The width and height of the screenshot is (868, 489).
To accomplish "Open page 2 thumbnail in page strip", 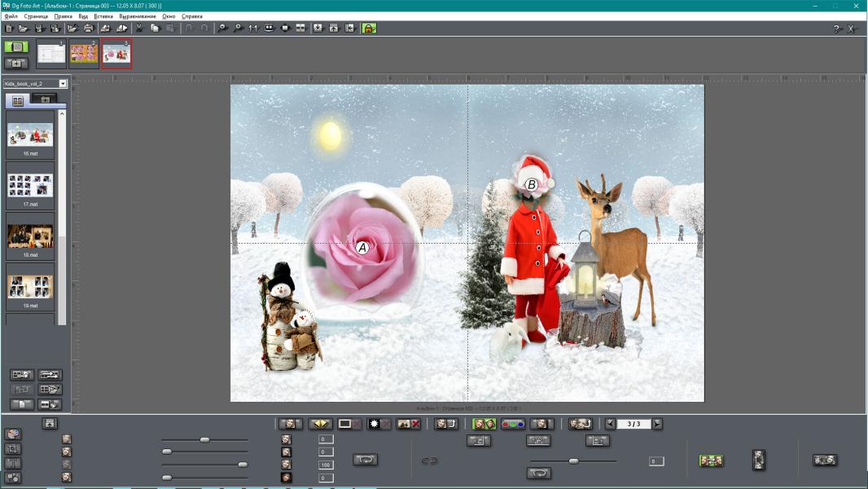I will (83, 53).
